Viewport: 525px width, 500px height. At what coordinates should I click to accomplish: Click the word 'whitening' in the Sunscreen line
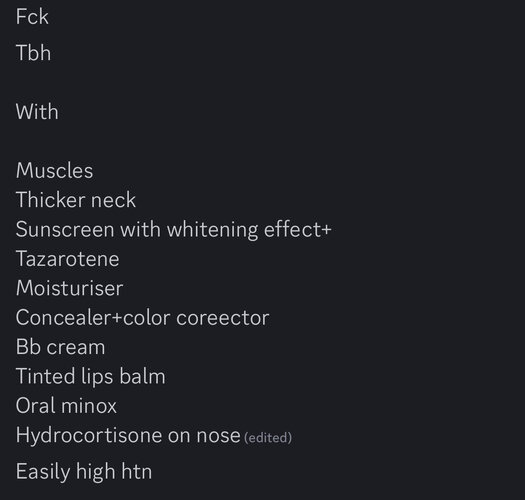point(212,230)
